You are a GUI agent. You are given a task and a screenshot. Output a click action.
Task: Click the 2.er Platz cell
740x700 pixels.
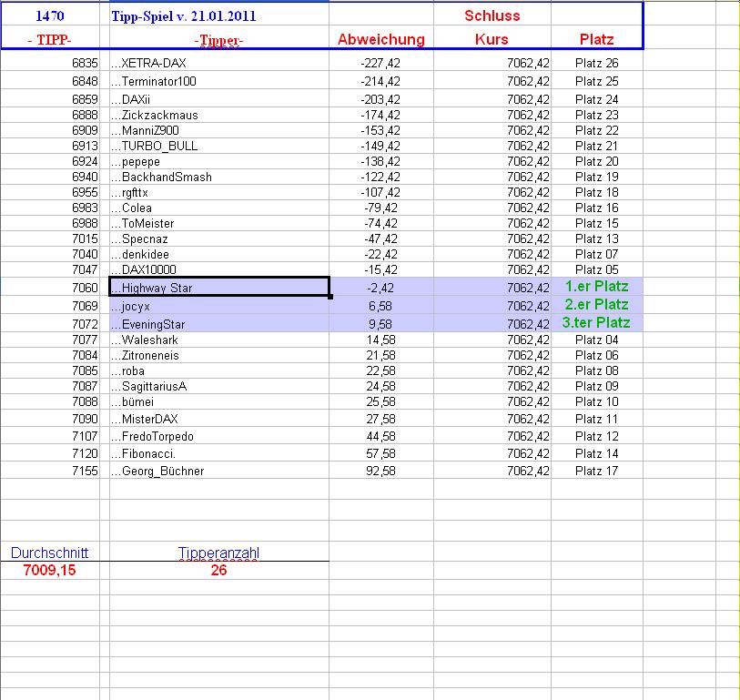coord(596,305)
